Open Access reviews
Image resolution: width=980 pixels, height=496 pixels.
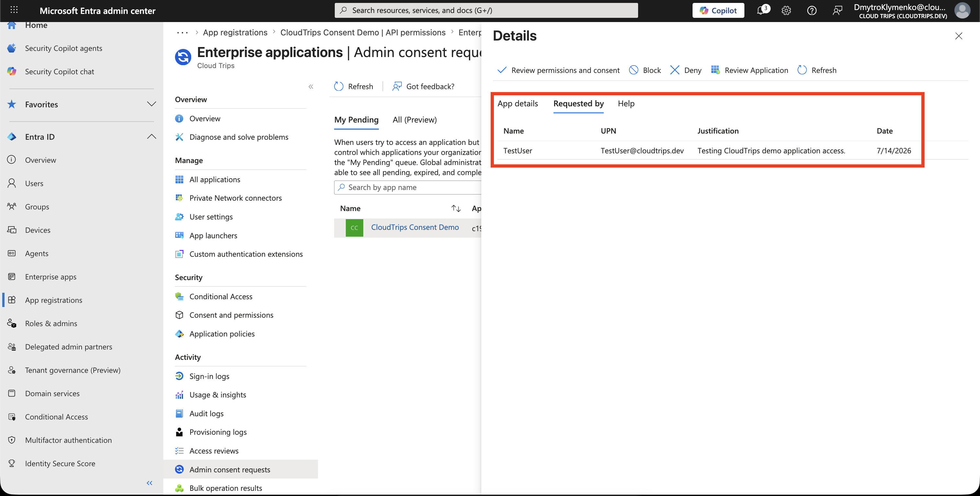pyautogui.click(x=214, y=451)
